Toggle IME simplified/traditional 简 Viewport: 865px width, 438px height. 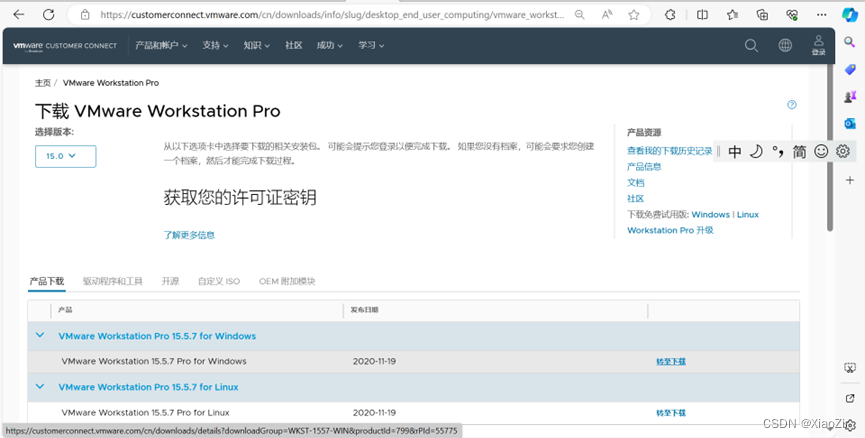799,151
